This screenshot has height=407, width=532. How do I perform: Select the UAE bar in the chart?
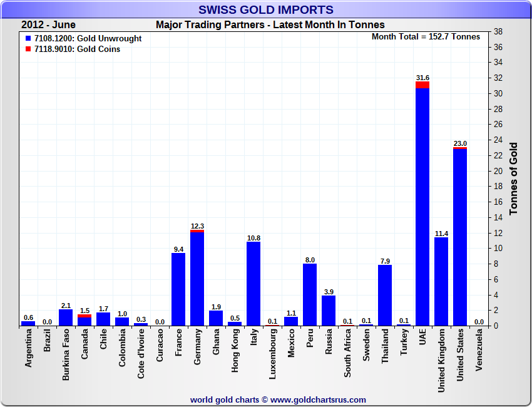(422, 207)
